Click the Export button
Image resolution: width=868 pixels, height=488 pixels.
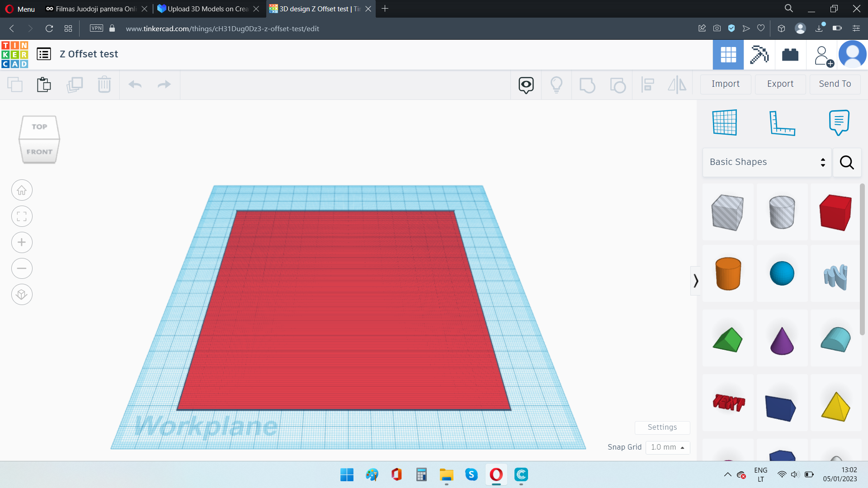pos(780,84)
